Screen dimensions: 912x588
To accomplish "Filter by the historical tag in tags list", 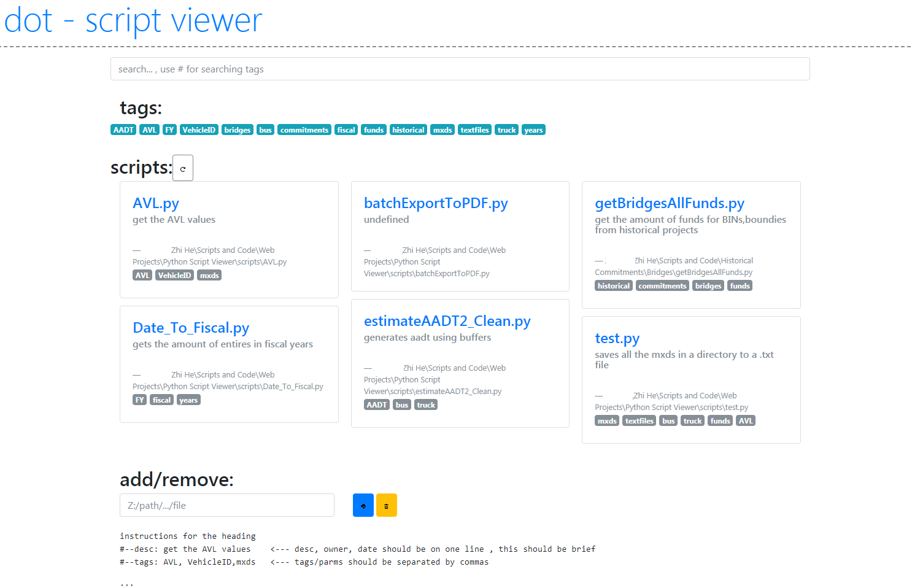I will (408, 130).
